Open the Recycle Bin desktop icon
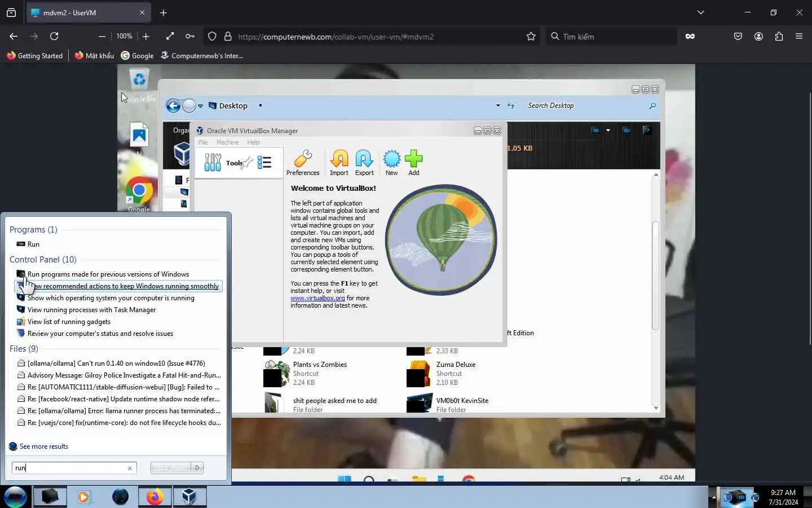The height and width of the screenshot is (508, 812). tap(139, 84)
